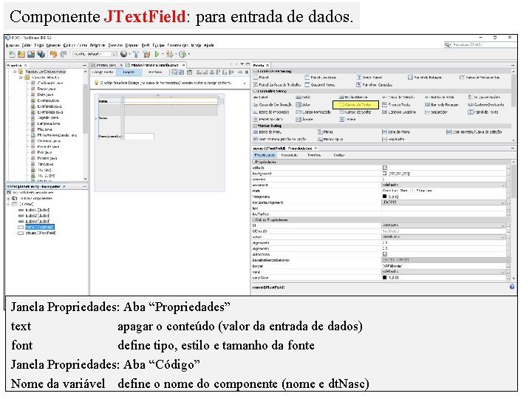Select the Separador palette component
Image resolution: width=532 pixels, height=399 pixels.
pyautogui.click(x=436, y=112)
